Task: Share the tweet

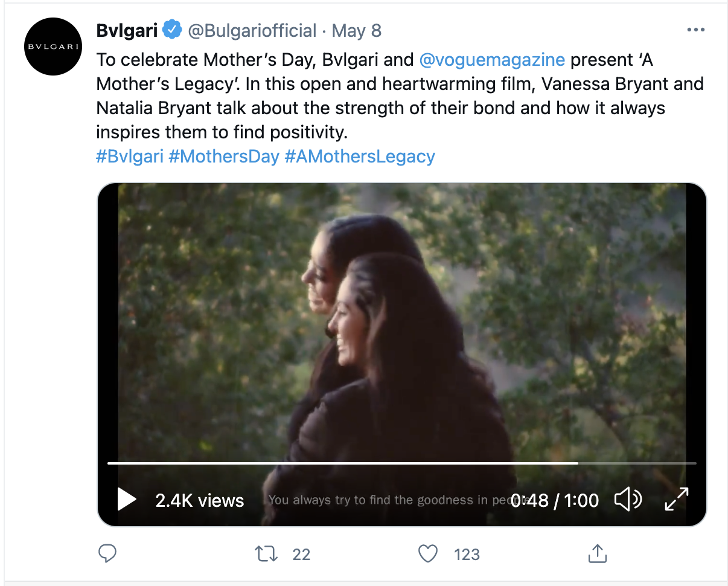Action: click(x=596, y=553)
